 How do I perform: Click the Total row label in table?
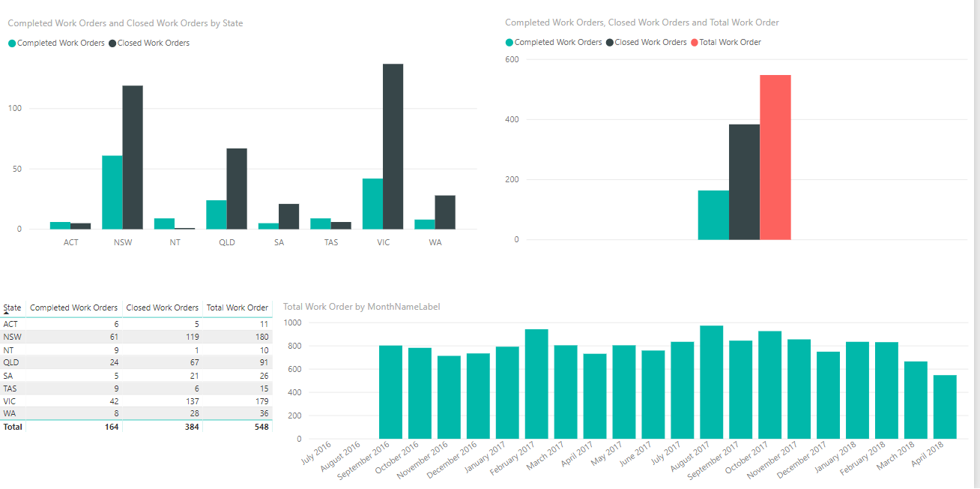click(x=13, y=426)
